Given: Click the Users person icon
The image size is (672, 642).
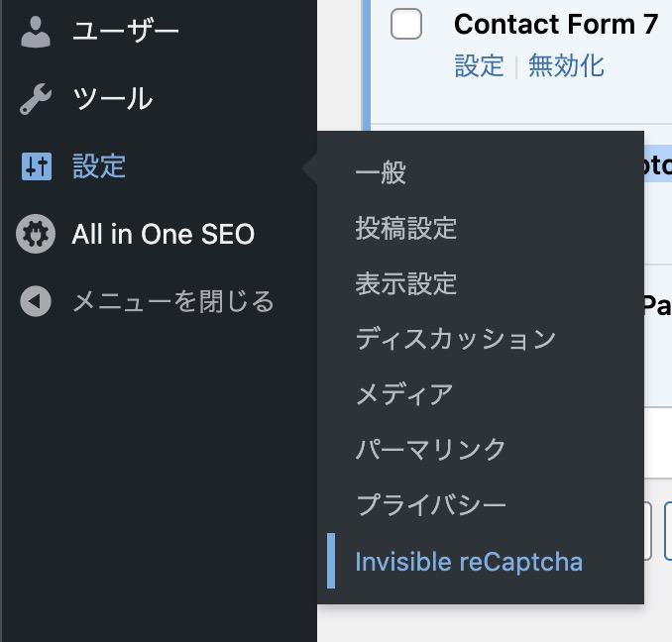Looking at the screenshot, I should [36, 32].
